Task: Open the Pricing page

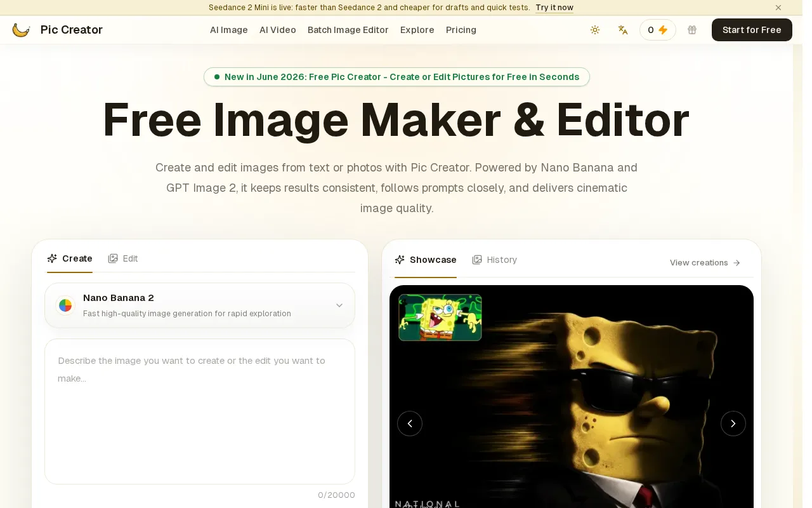Action: pyautogui.click(x=461, y=30)
